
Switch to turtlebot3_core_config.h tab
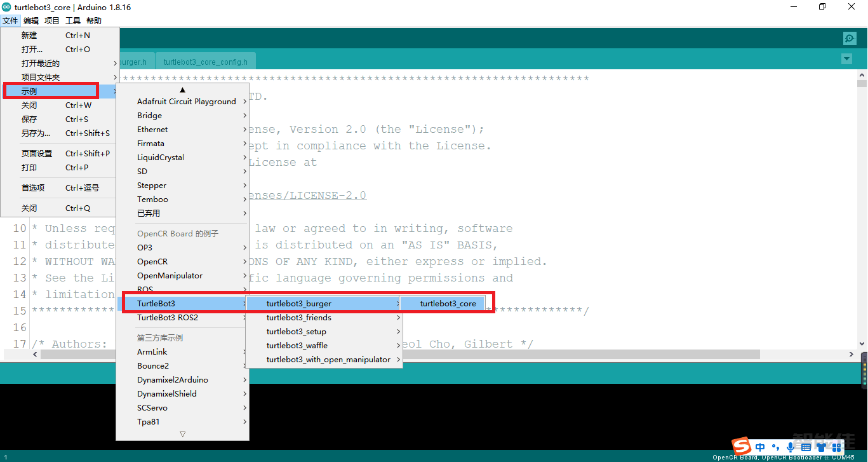tap(205, 62)
